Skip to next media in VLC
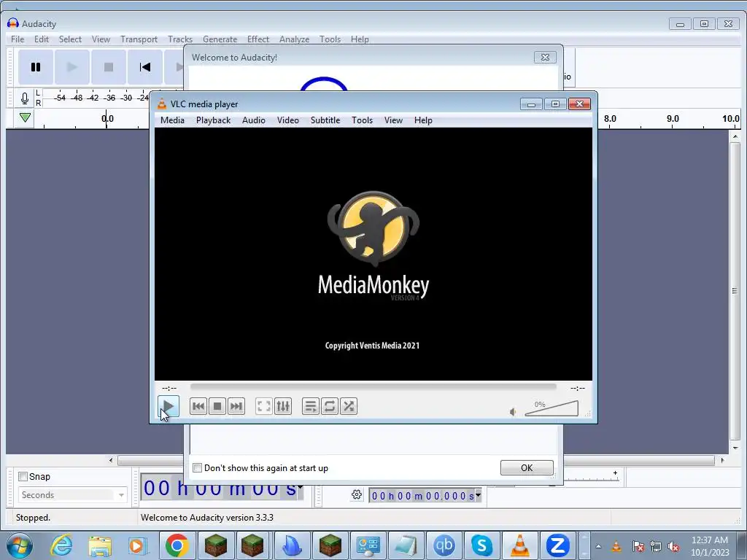The width and height of the screenshot is (747, 560). (236, 406)
